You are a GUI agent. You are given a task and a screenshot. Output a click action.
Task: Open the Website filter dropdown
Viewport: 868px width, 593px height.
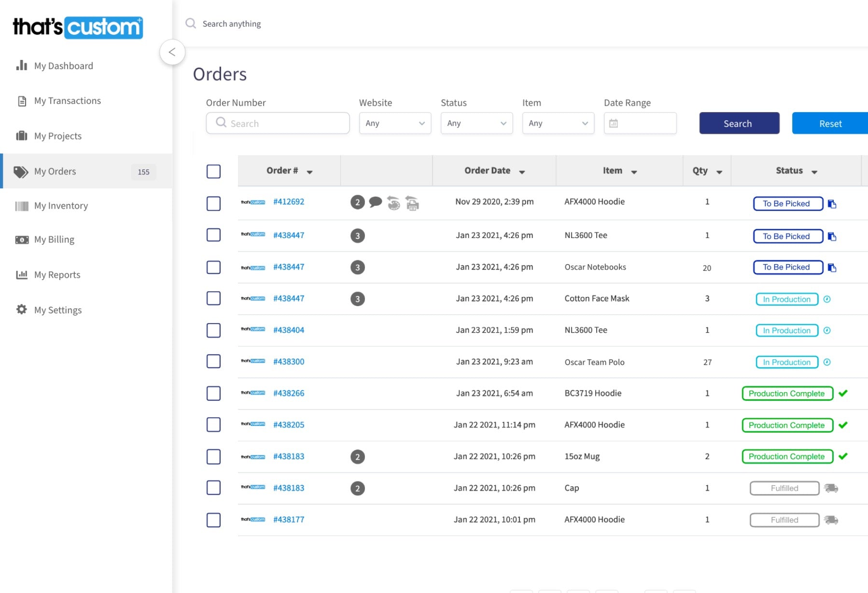pos(395,124)
